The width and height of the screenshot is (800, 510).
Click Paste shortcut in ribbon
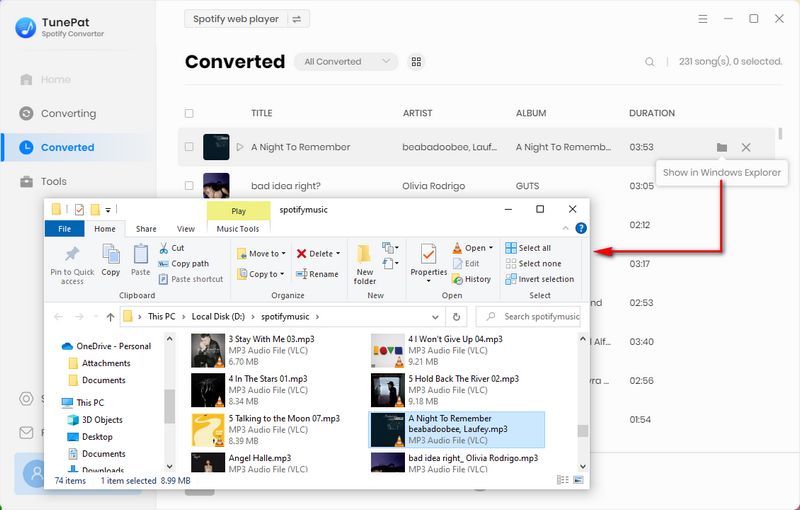click(x=191, y=279)
